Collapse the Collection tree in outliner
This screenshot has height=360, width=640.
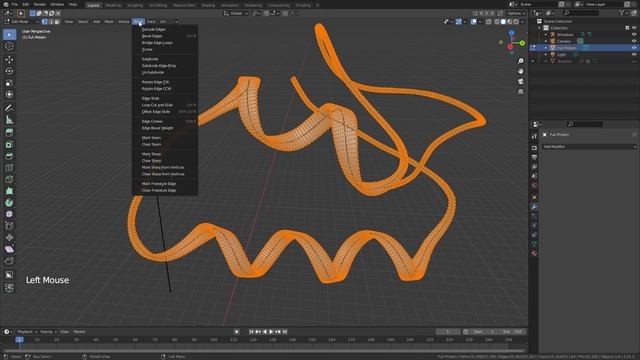(539, 28)
